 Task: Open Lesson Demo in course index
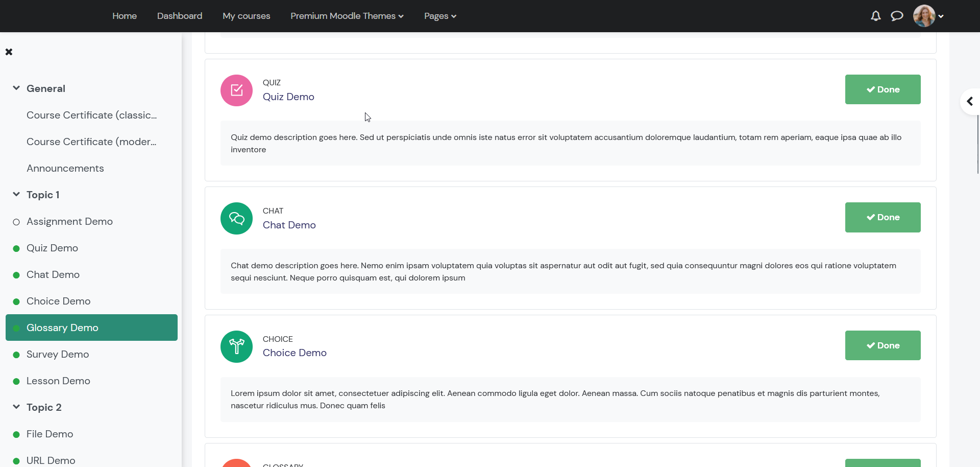tap(58, 381)
